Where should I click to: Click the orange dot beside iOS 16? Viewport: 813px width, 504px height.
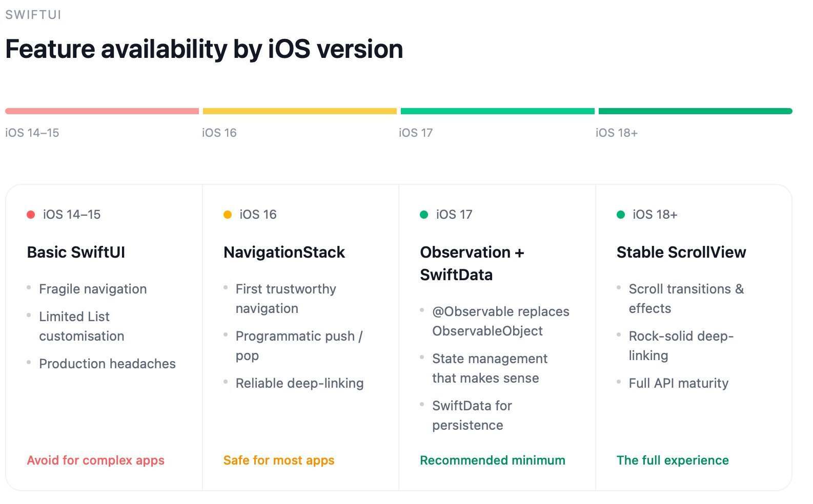pos(228,215)
